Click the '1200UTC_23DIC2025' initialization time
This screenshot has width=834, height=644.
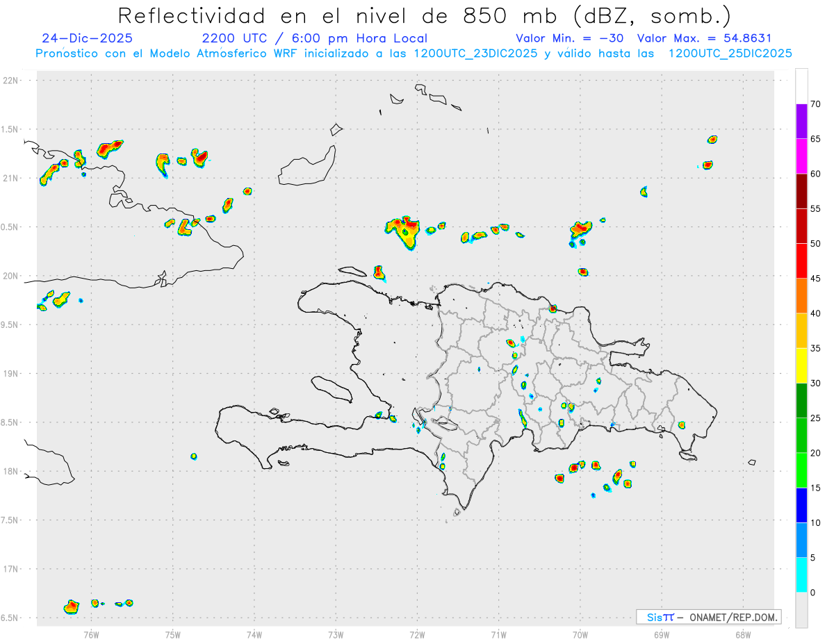pos(475,53)
